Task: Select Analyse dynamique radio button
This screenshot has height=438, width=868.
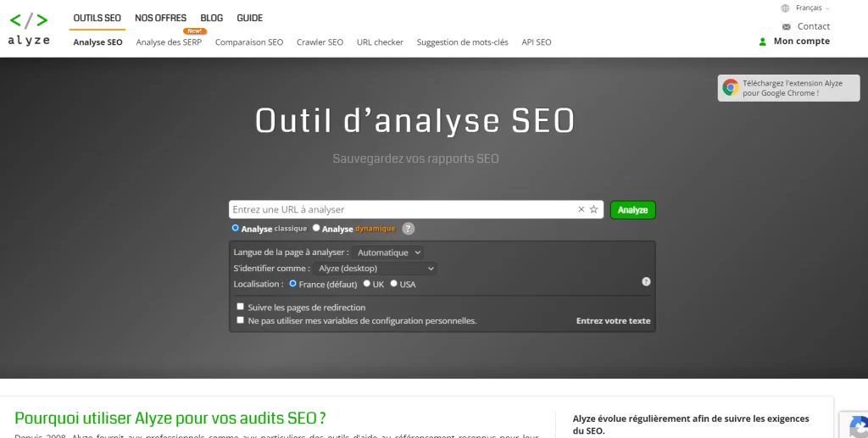Action: pyautogui.click(x=316, y=228)
